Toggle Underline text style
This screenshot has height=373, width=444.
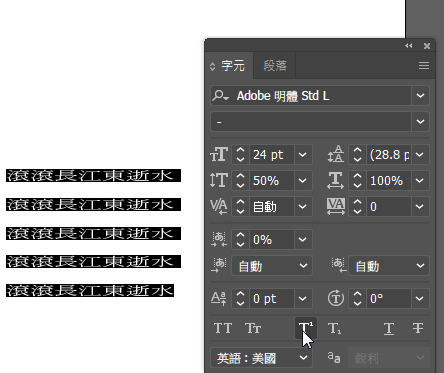click(389, 328)
